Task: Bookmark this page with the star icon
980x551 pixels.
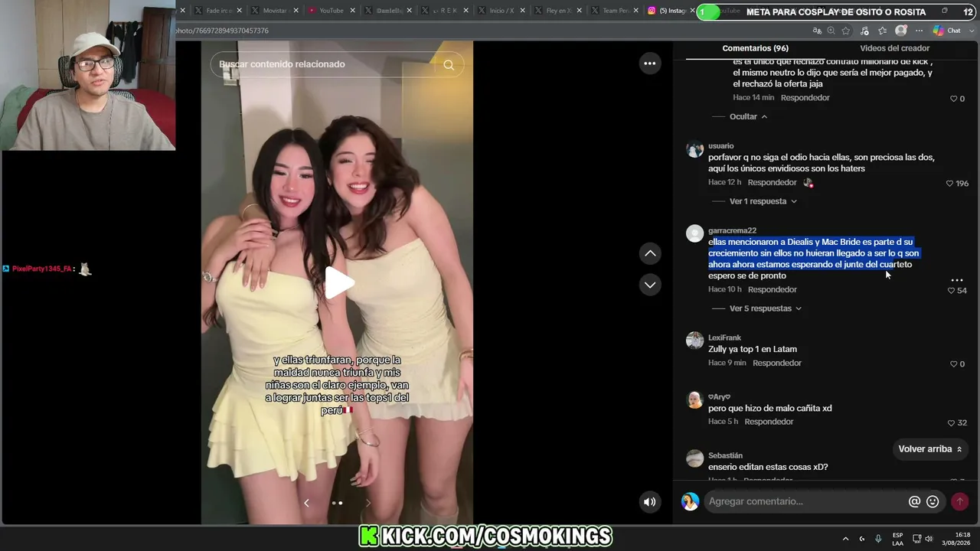Action: [846, 31]
